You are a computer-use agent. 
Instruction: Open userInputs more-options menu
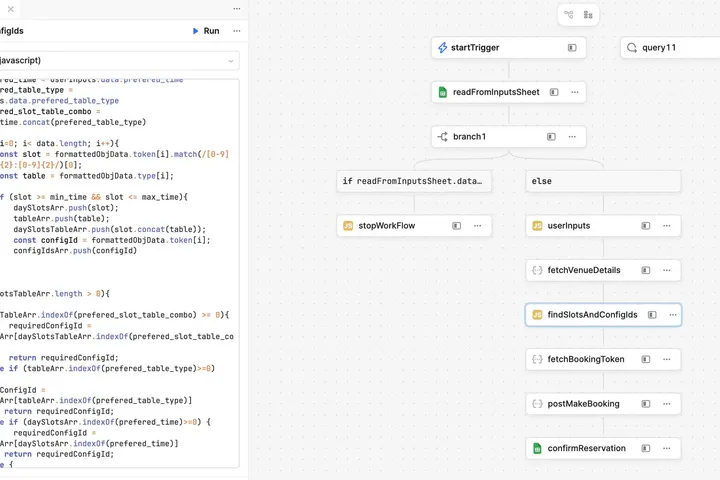(x=666, y=226)
